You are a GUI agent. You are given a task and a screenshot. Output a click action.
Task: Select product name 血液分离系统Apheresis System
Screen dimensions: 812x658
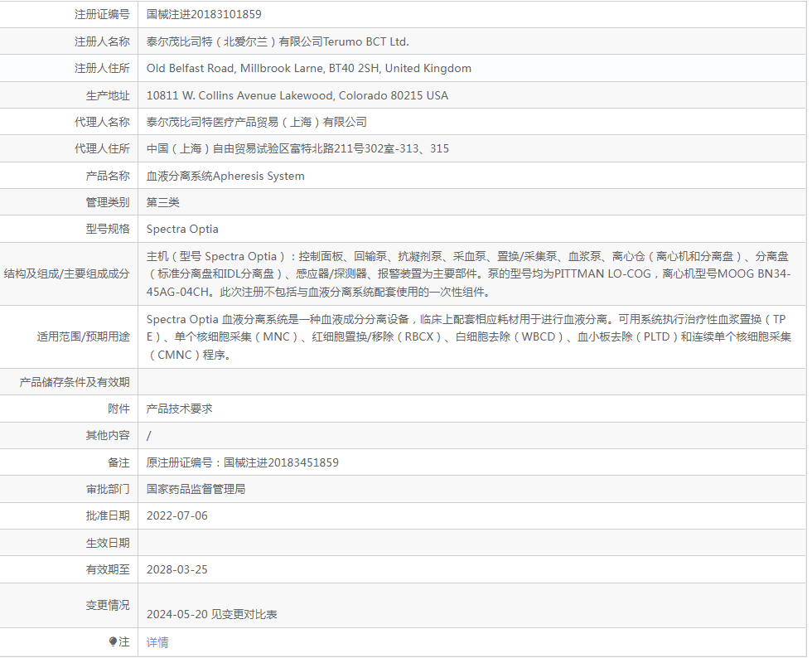click(x=225, y=177)
